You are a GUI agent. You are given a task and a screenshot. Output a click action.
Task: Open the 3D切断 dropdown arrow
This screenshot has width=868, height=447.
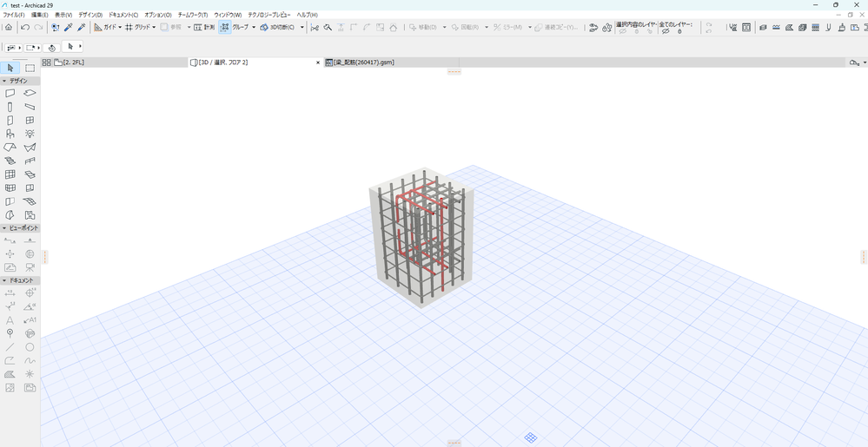pyautogui.click(x=302, y=27)
